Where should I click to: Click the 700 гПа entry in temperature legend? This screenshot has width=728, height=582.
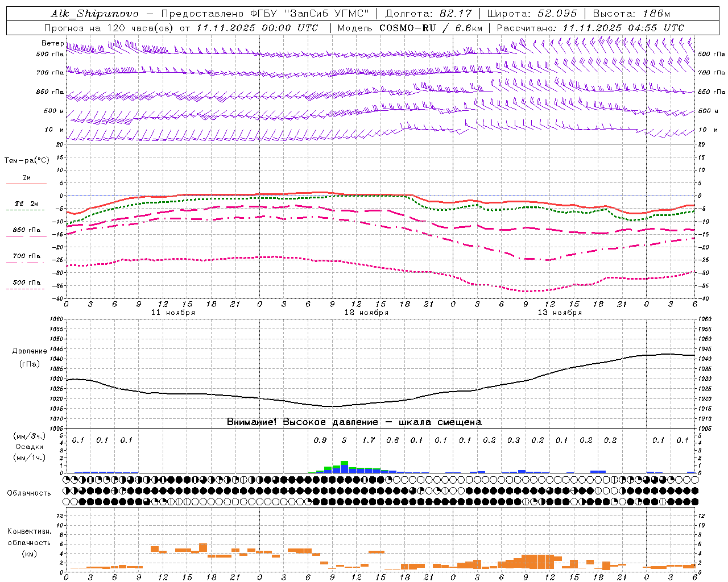click(x=26, y=256)
